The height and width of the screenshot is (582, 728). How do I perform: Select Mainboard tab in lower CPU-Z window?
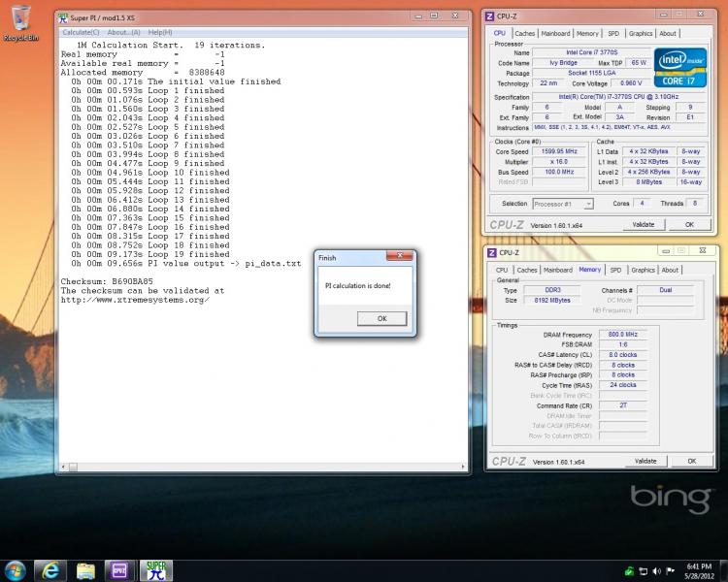[557, 270]
